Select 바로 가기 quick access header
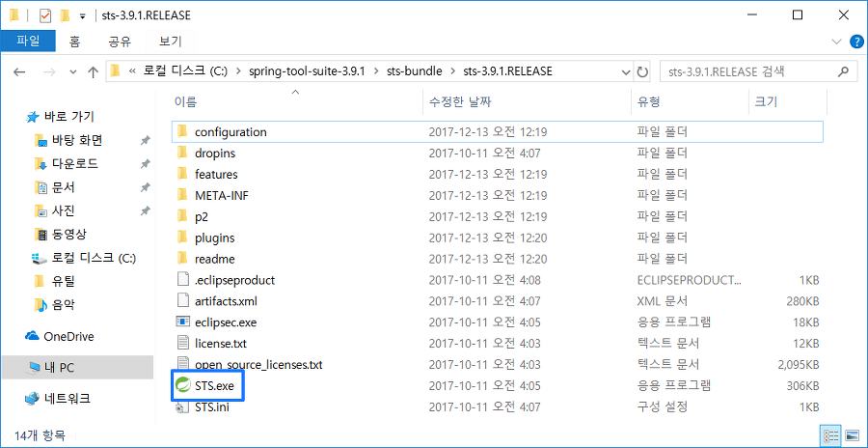 [x=61, y=117]
